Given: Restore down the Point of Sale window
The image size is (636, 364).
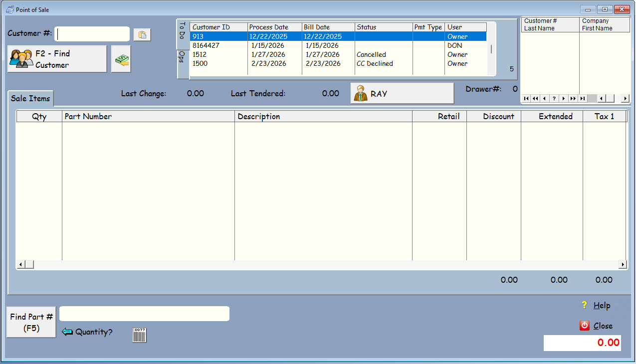Looking at the screenshot, I should 605,9.
